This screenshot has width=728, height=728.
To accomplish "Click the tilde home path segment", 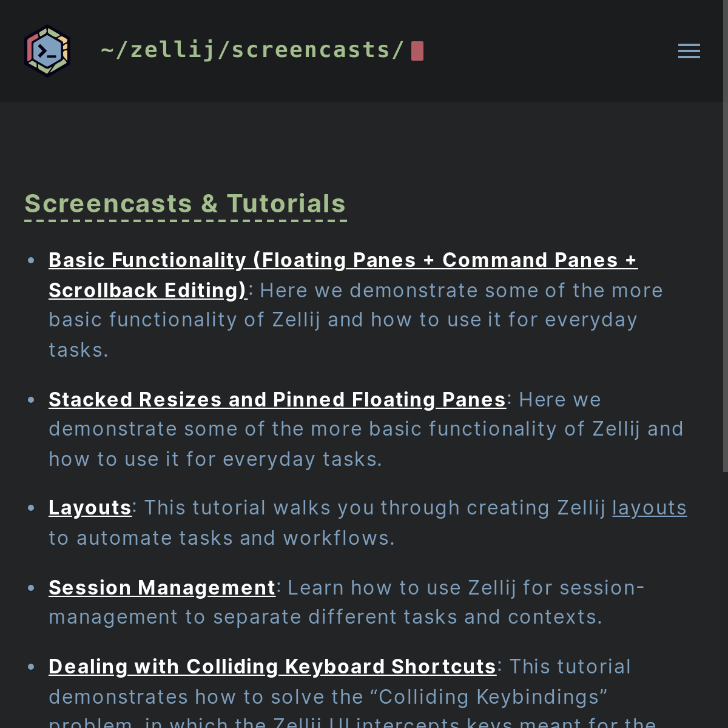I will [107, 50].
